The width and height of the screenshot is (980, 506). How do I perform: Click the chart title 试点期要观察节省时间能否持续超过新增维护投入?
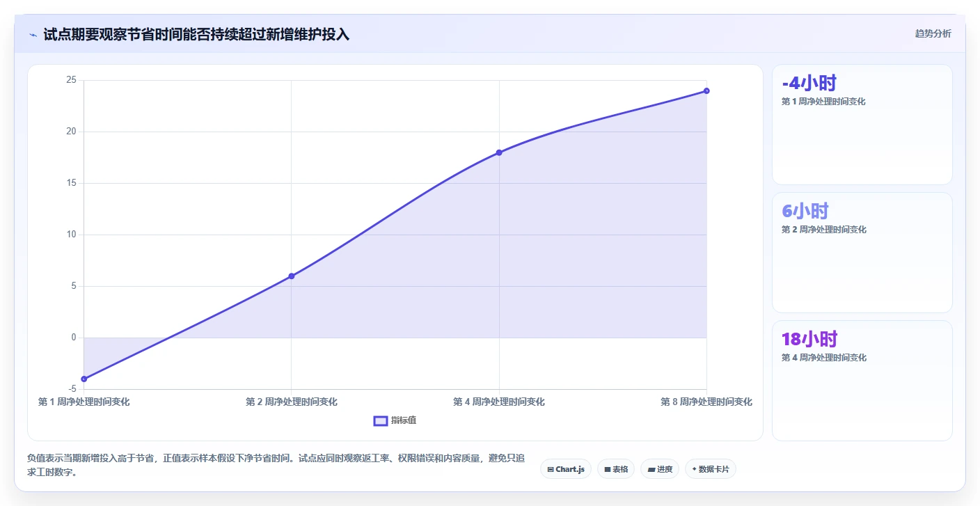pyautogui.click(x=196, y=34)
